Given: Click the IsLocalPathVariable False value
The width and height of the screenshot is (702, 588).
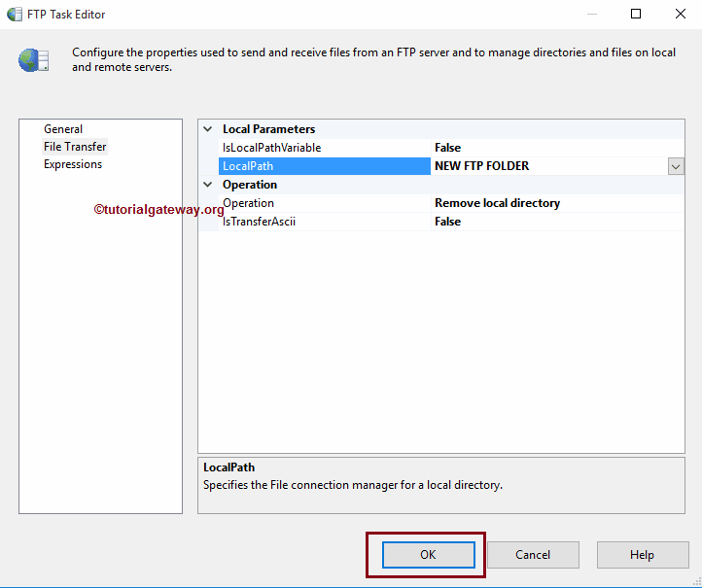Looking at the screenshot, I should pos(447,148).
